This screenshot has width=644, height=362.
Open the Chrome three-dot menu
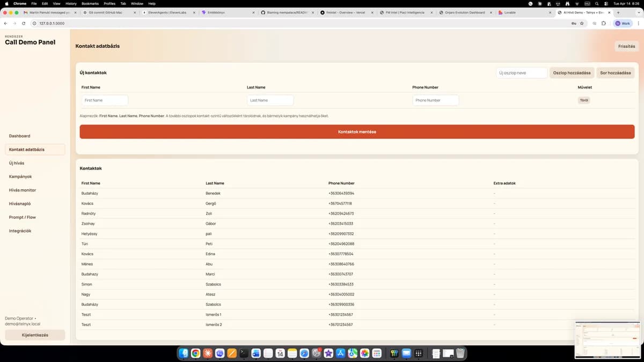[x=639, y=24]
